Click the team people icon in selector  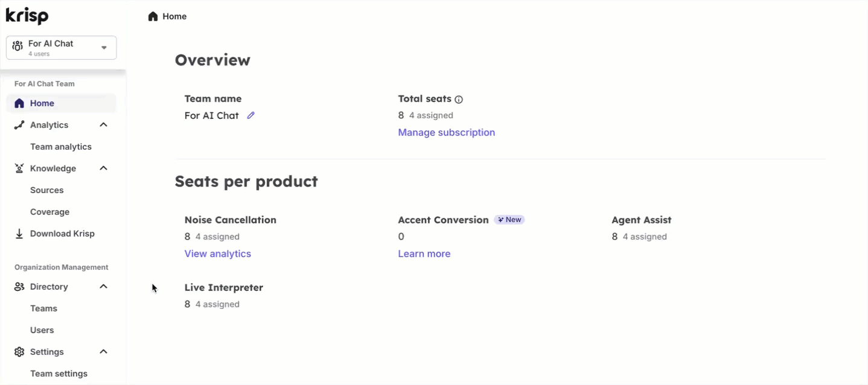pyautogui.click(x=18, y=46)
